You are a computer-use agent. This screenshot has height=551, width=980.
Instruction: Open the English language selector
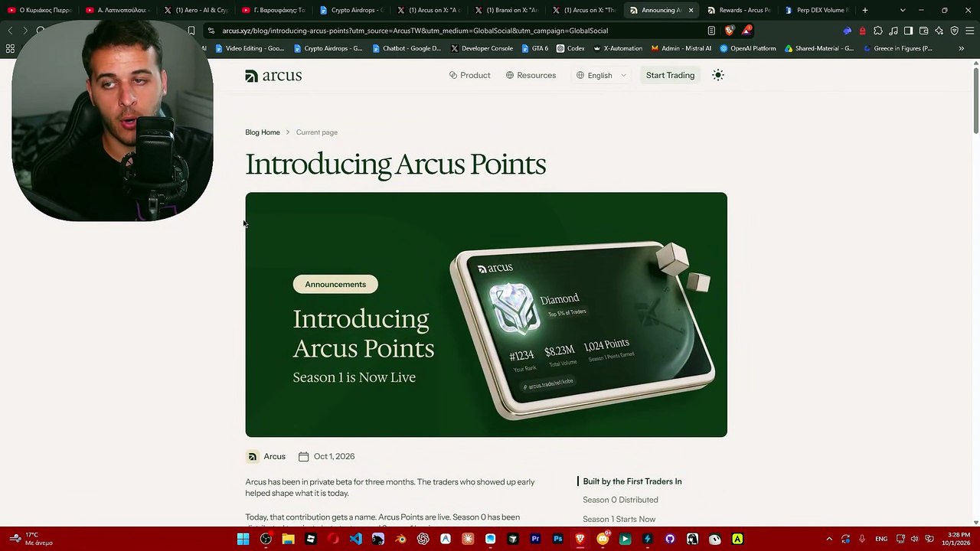pos(601,75)
